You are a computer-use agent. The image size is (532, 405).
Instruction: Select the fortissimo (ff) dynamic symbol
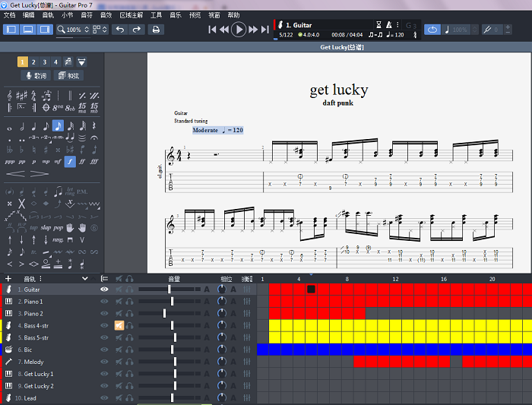(x=82, y=161)
